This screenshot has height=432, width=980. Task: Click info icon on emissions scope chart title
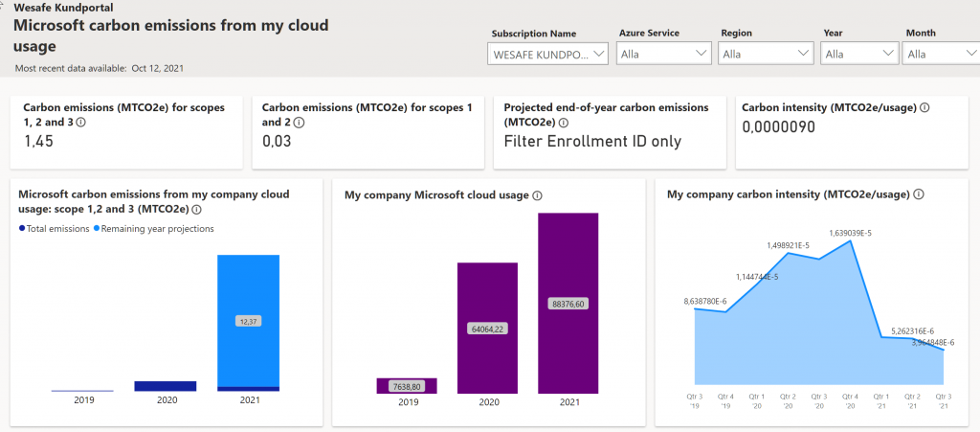point(196,210)
